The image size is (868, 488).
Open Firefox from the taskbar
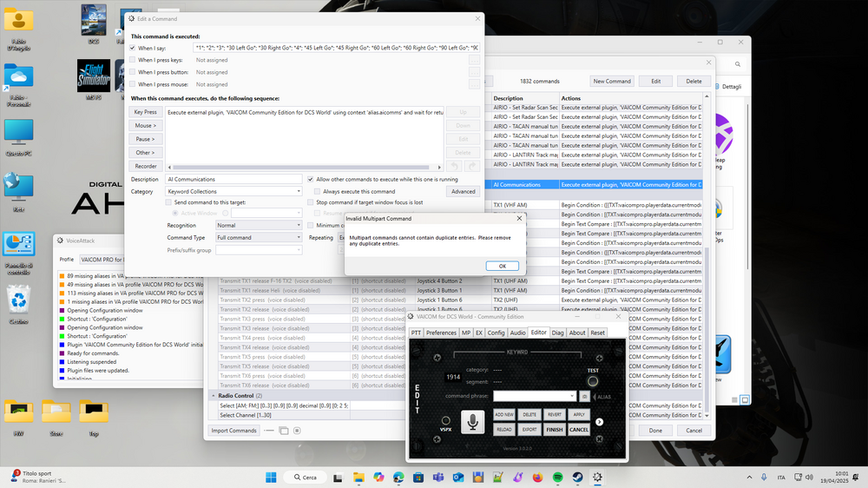click(x=536, y=477)
